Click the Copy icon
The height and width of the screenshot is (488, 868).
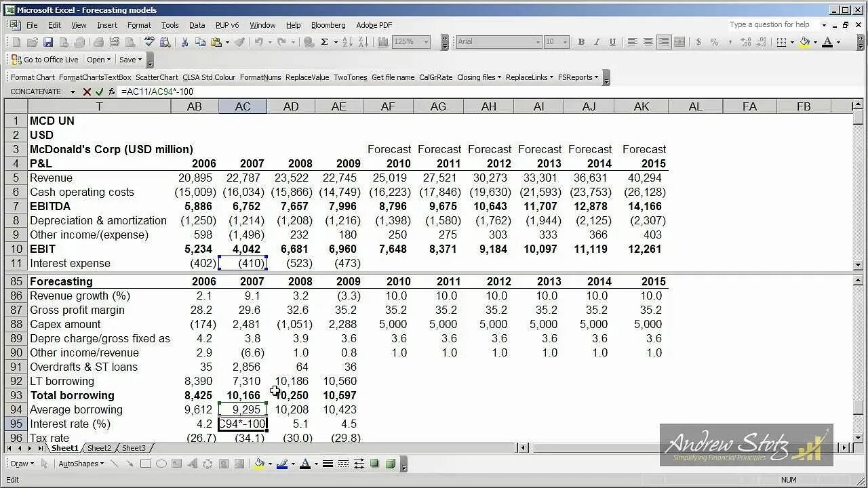[200, 42]
